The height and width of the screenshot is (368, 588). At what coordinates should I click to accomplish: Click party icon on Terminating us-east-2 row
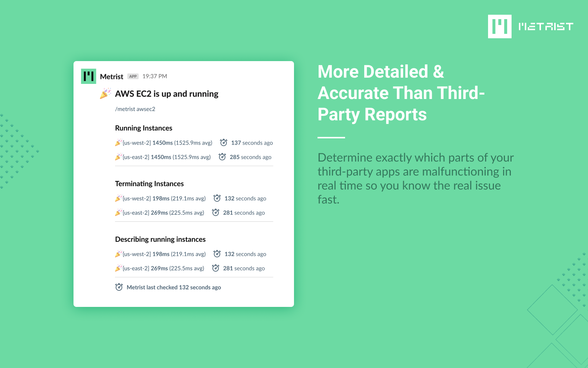pos(118,212)
